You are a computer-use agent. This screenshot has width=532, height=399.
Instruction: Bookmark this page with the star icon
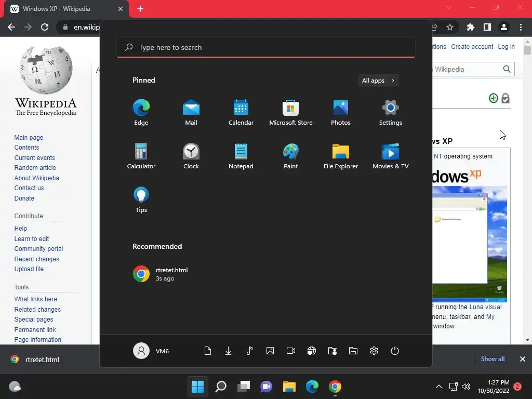(449, 27)
